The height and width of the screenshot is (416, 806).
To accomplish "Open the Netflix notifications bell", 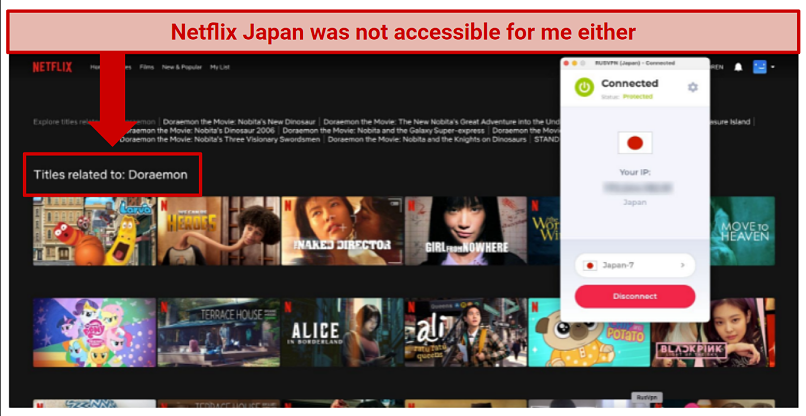I will click(738, 67).
